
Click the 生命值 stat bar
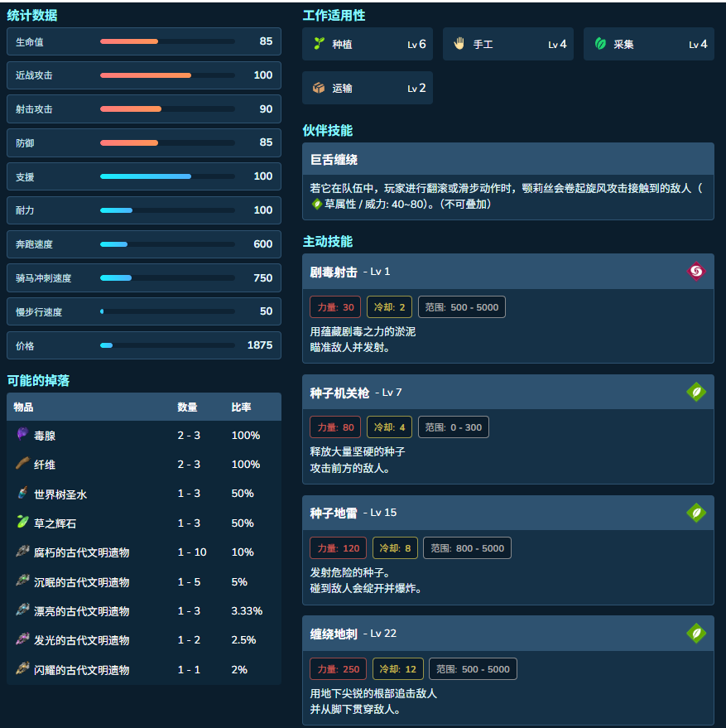[167, 41]
